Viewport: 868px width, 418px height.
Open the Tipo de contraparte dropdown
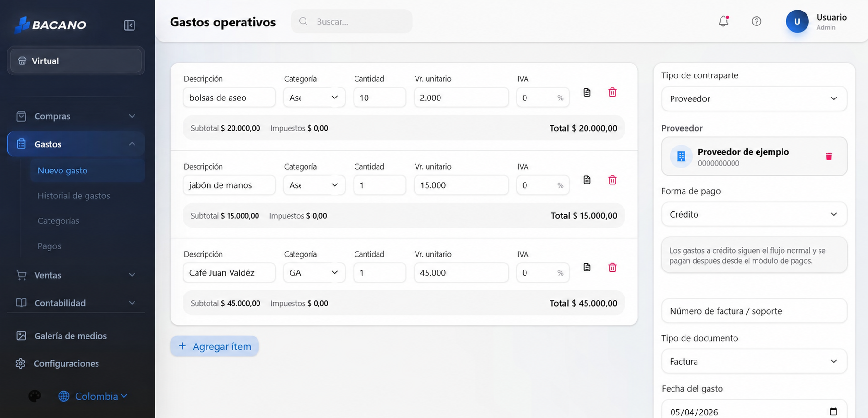tap(754, 98)
